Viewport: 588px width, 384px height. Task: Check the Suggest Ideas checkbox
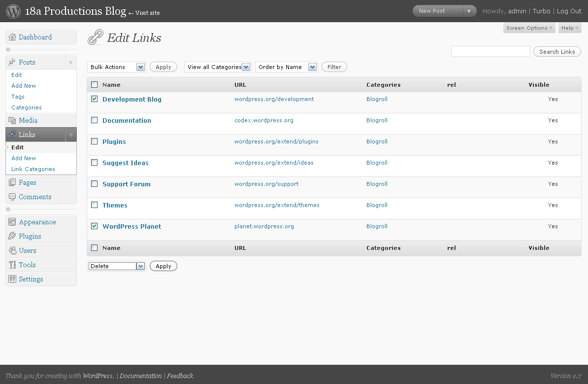(95, 163)
